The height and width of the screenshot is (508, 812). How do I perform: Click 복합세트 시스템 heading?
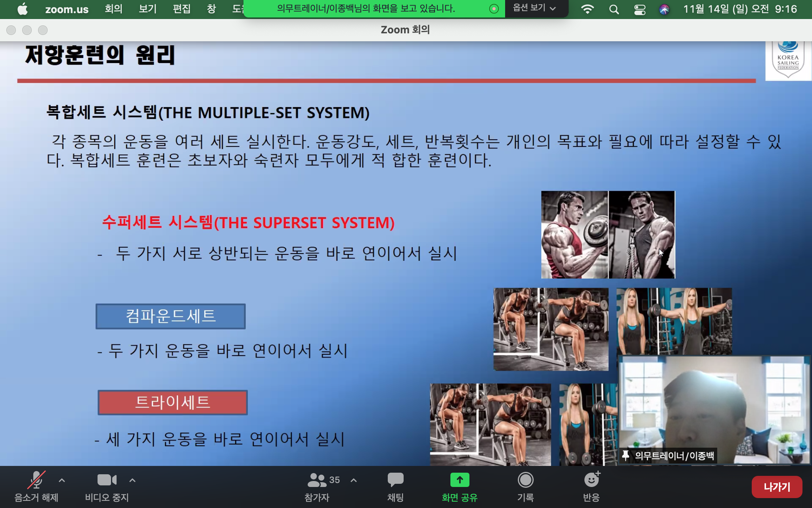coord(208,113)
